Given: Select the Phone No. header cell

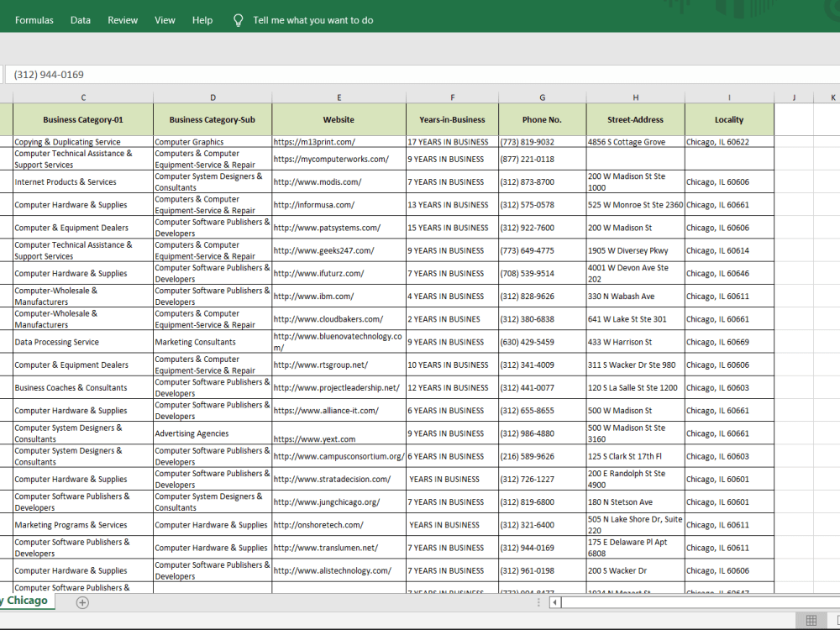Looking at the screenshot, I should coord(542,119).
